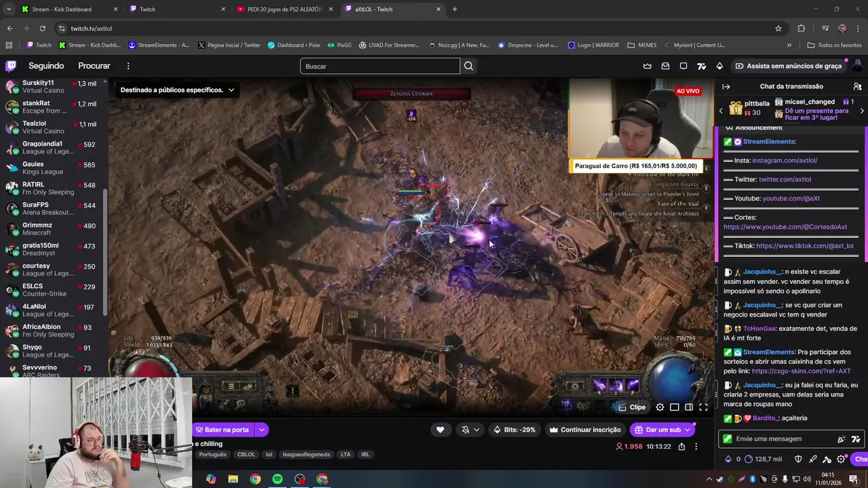Switch to the PEDI 20 jogos de PS2 tab
The height and width of the screenshot is (488, 868).
[285, 9]
